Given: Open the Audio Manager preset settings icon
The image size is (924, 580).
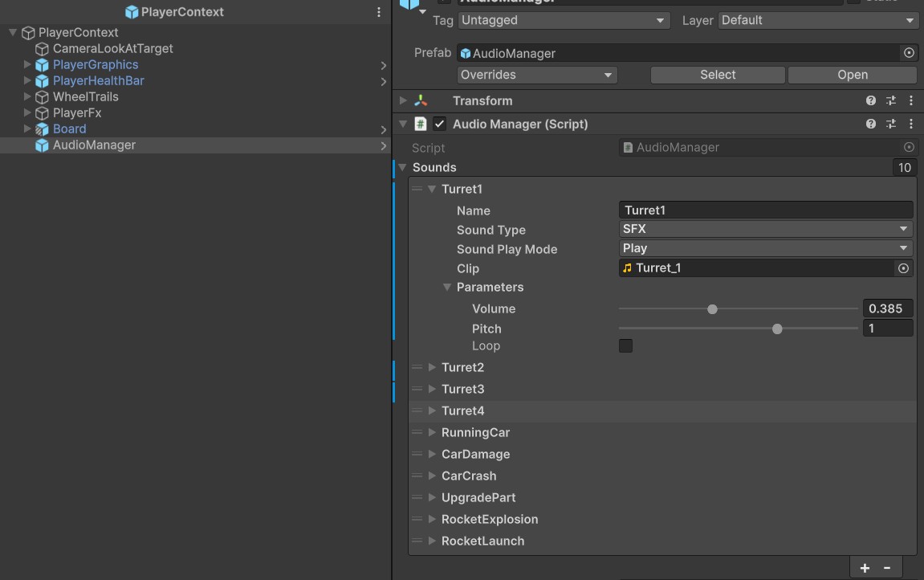Looking at the screenshot, I should (x=891, y=125).
